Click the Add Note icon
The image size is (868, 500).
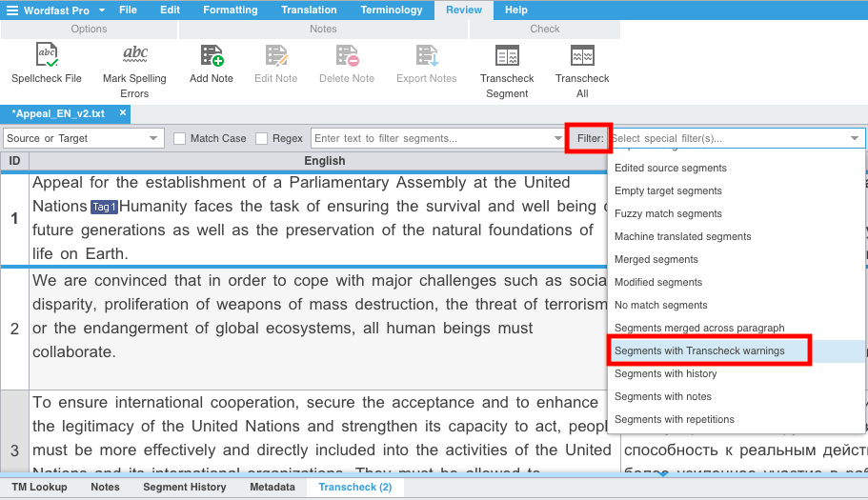click(x=212, y=55)
